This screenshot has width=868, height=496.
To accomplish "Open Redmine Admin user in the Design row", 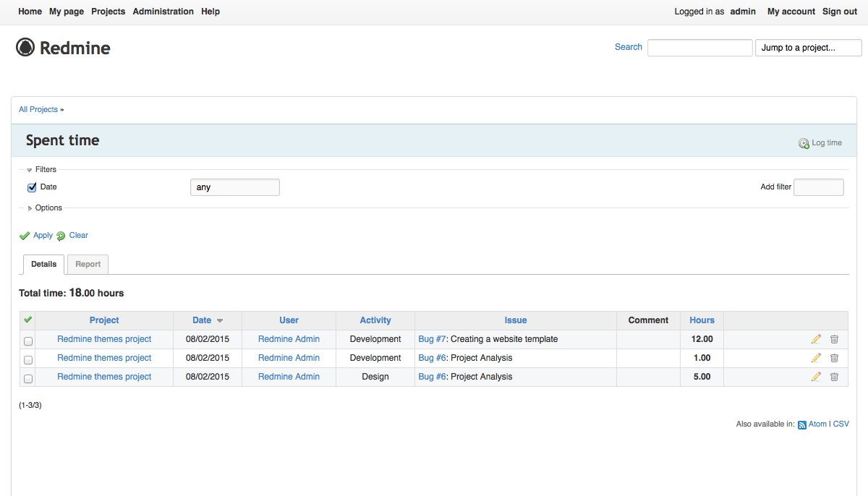I will click(289, 377).
